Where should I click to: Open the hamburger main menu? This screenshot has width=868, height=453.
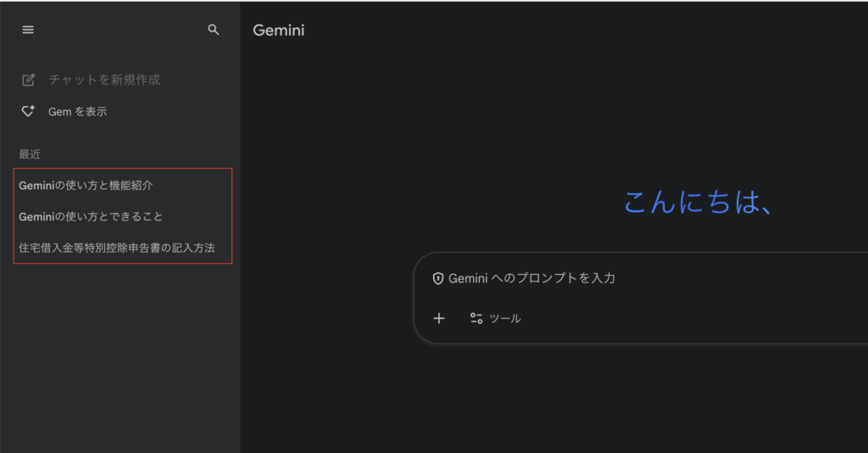pos(28,30)
